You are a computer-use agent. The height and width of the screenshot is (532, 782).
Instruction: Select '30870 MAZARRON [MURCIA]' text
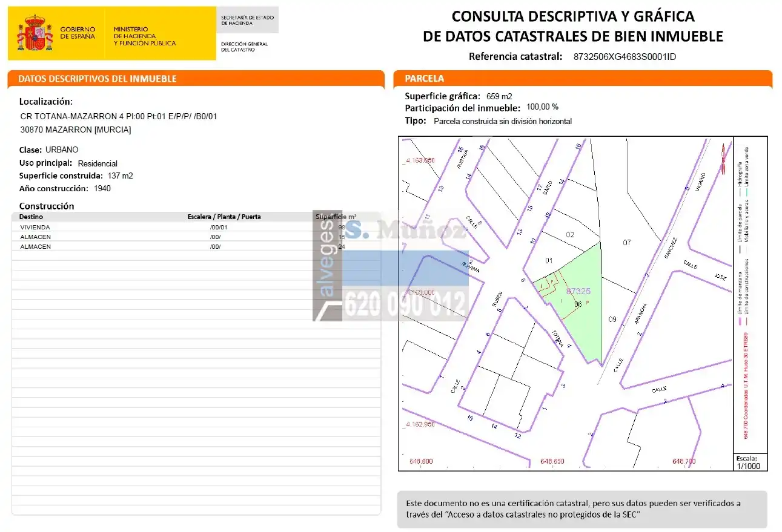click(76, 130)
